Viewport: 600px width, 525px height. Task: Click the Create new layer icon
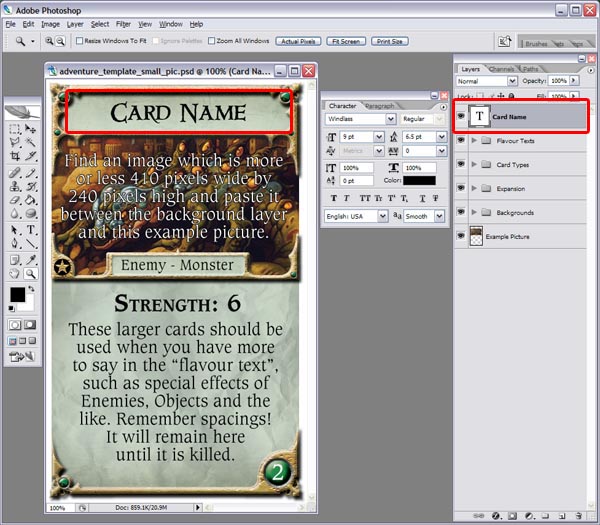tap(562, 516)
